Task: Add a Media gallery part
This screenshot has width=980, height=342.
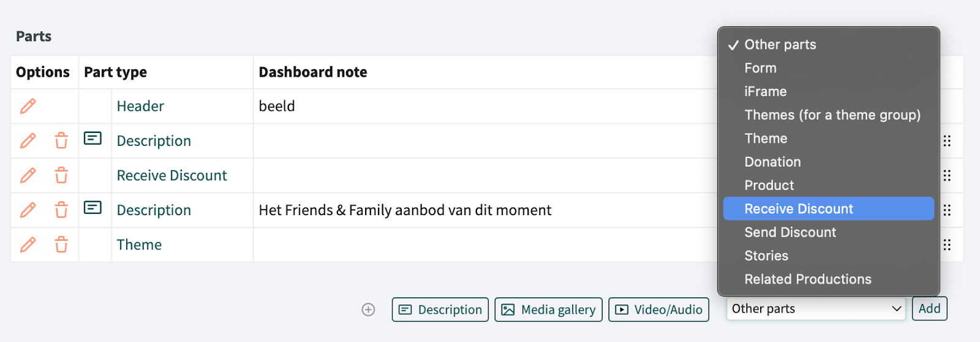Action: tap(548, 310)
